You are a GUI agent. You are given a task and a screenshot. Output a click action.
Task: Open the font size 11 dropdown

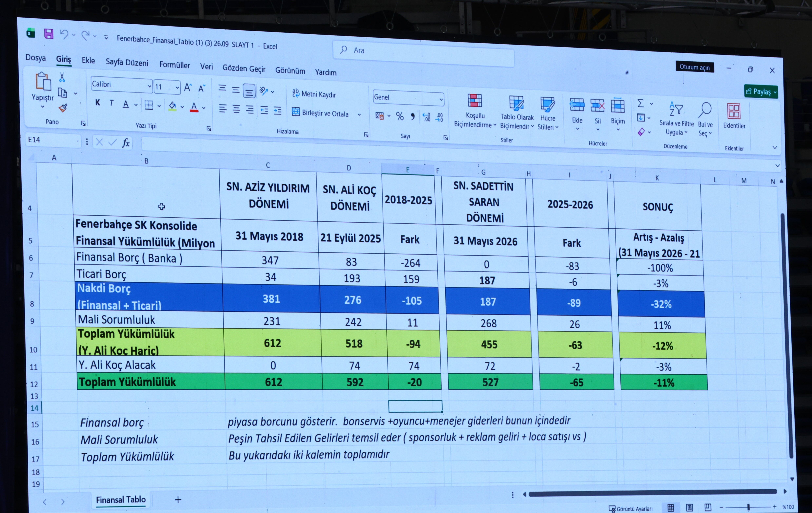click(x=177, y=88)
